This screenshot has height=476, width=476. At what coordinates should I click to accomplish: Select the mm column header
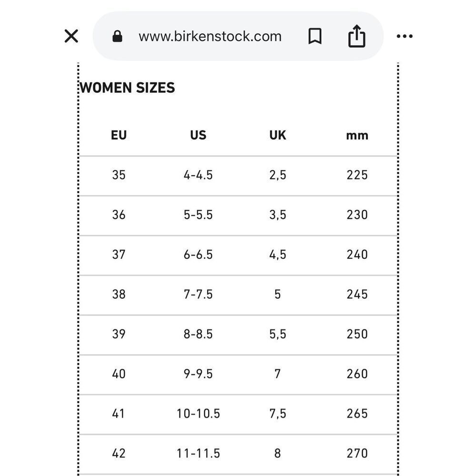[357, 136]
